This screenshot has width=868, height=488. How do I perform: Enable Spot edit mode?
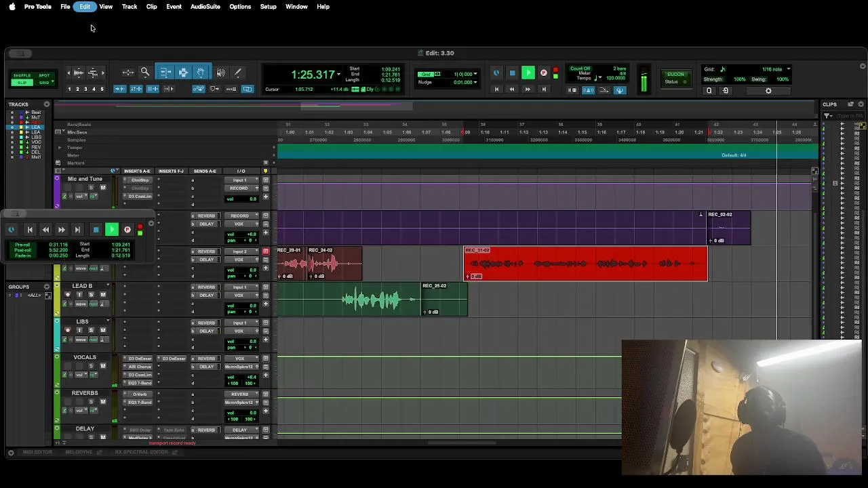(44, 75)
